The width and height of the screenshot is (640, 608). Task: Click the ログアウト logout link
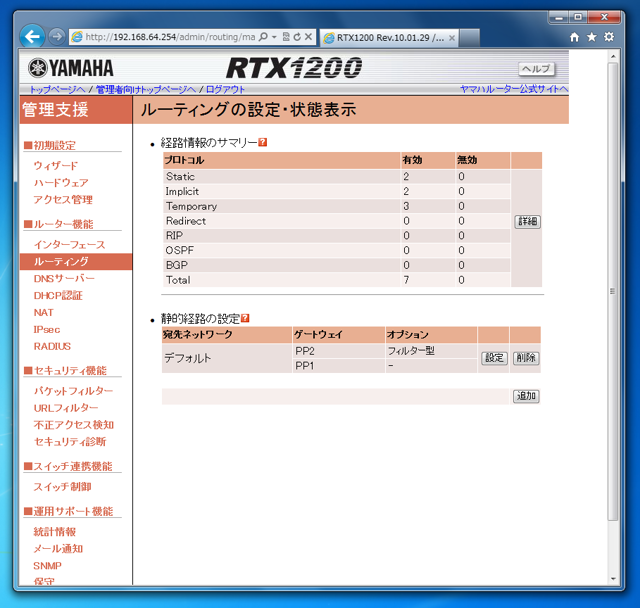coord(225,89)
